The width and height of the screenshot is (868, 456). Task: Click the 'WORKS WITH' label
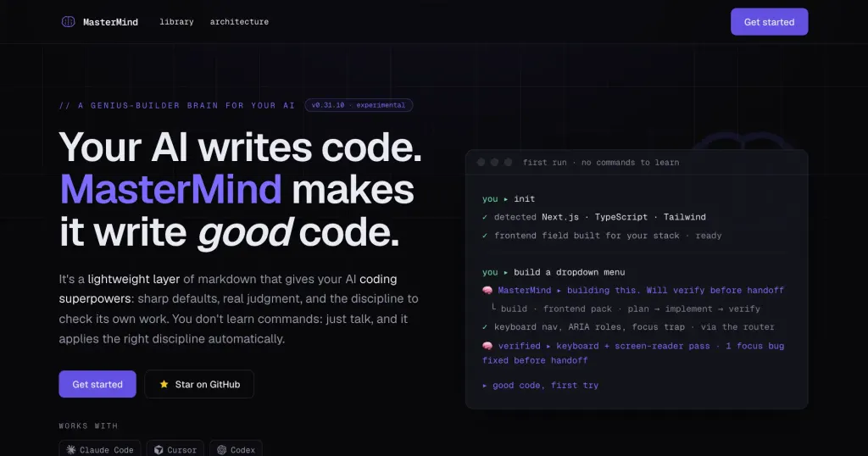[x=88, y=426]
